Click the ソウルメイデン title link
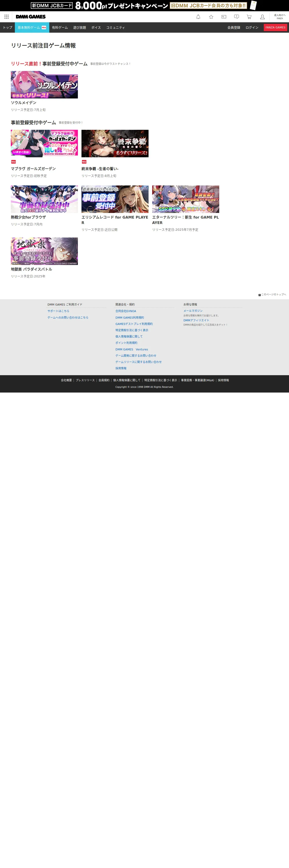Image resolution: width=289 pixels, height=868 pixels. tap(24, 103)
